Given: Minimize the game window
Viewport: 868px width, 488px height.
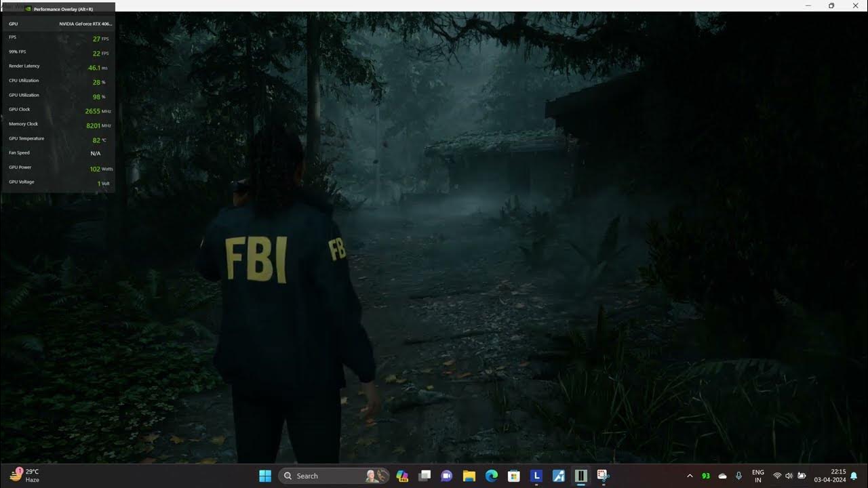Looking at the screenshot, I should point(808,5).
